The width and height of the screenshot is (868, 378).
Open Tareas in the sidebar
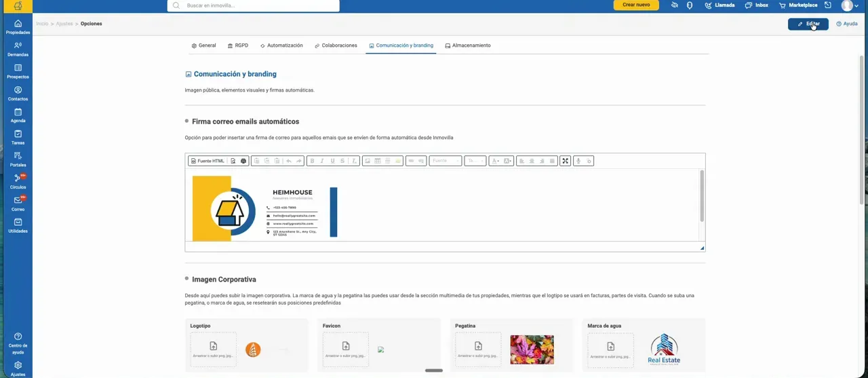pyautogui.click(x=18, y=138)
